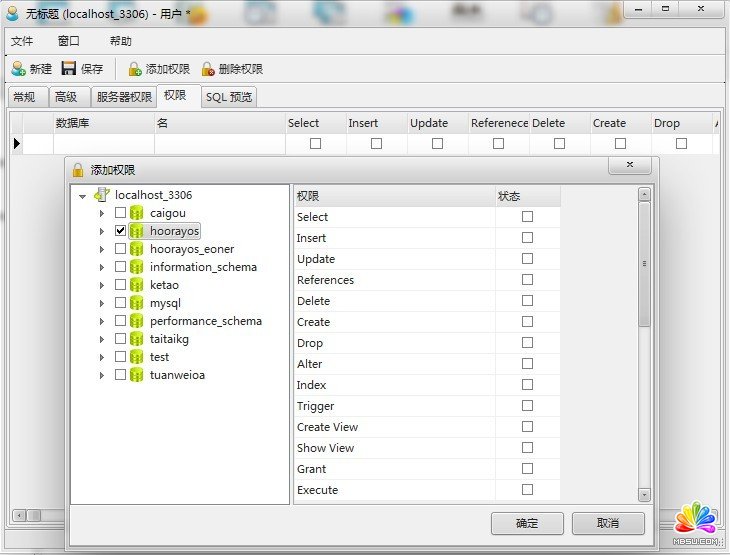730x555 pixels.
Task: Select the localhost_3306 server connection icon
Action: (102, 195)
